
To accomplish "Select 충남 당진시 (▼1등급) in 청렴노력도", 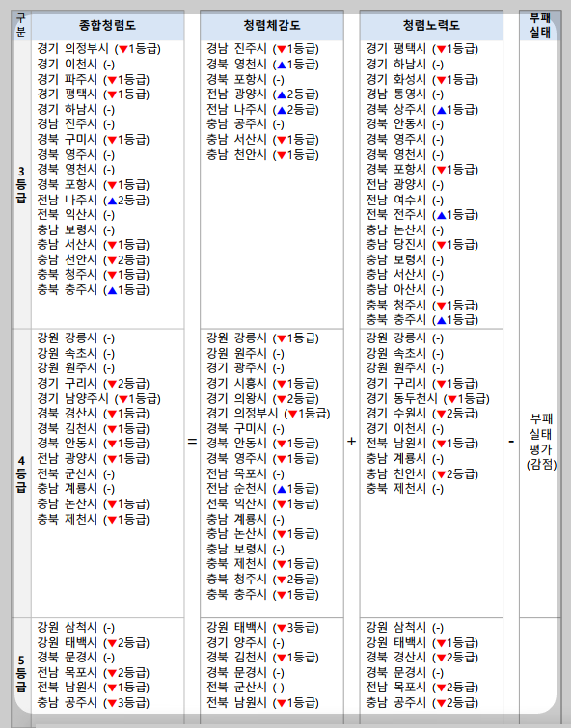I will pyautogui.click(x=421, y=245).
